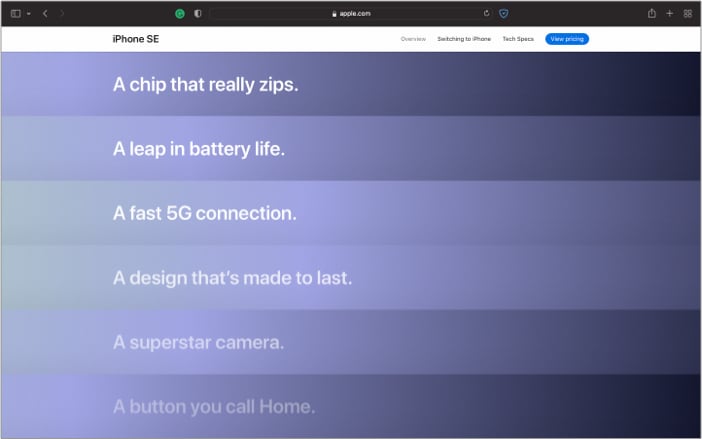Open the green Grammarly extension icon
The width and height of the screenshot is (702, 439).
coord(180,14)
